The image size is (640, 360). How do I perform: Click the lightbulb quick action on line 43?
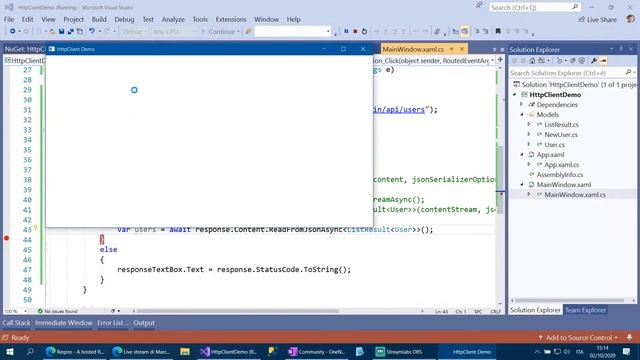[36, 228]
